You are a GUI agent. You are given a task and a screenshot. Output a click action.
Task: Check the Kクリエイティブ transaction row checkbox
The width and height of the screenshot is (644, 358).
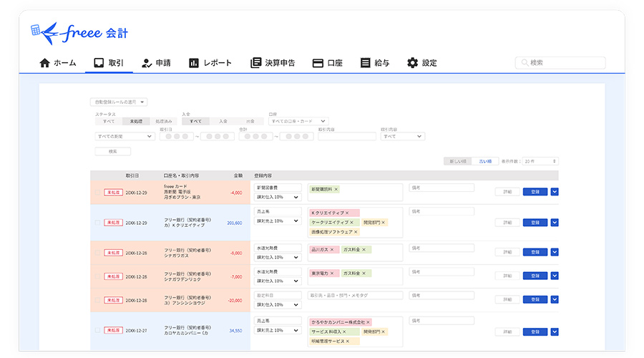(97, 223)
